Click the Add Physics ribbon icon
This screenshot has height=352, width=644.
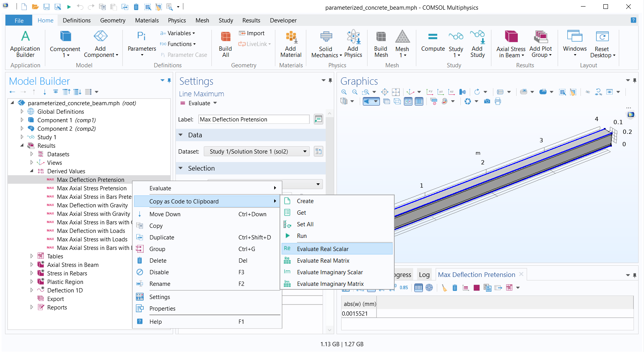[353, 44]
